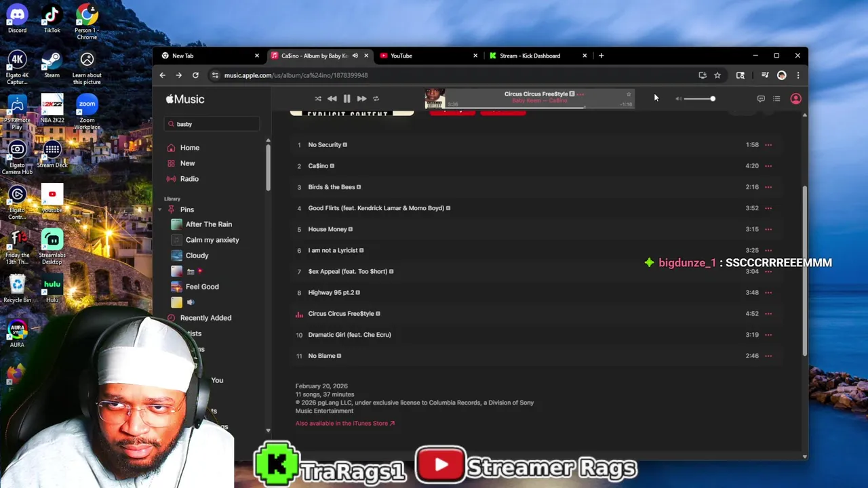The height and width of the screenshot is (488, 868).
Task: Launch Steam from the desktop
Action: [52, 65]
